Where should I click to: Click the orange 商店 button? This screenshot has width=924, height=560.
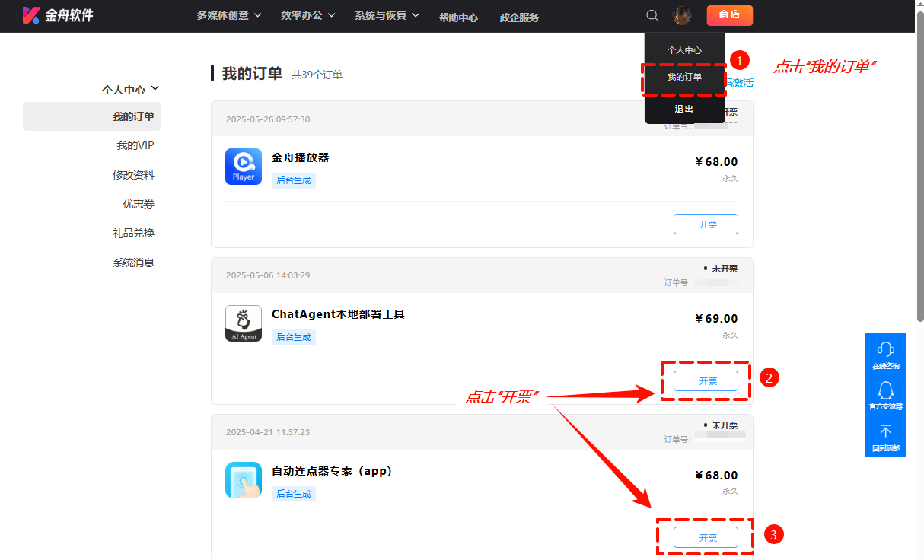729,15
